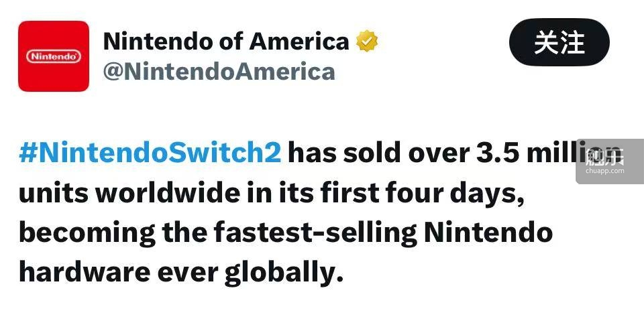The height and width of the screenshot is (323, 644).
Task: Click the word "America" in the display name
Action: point(299,42)
